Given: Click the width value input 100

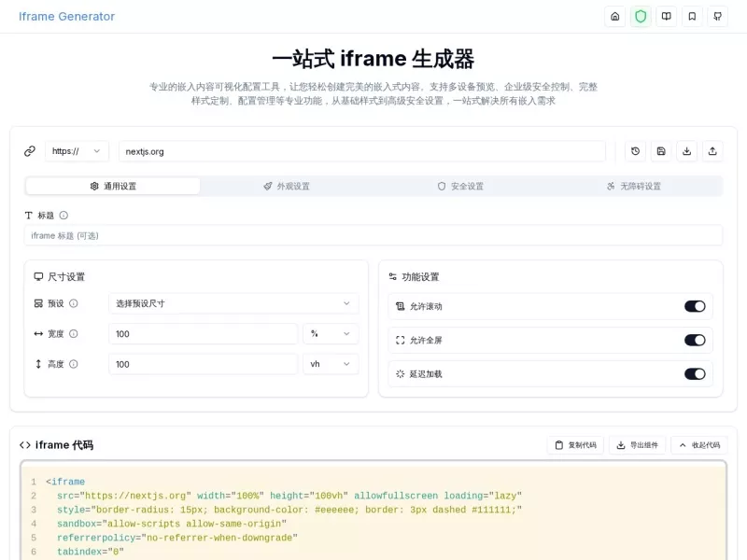Looking at the screenshot, I should tap(204, 334).
